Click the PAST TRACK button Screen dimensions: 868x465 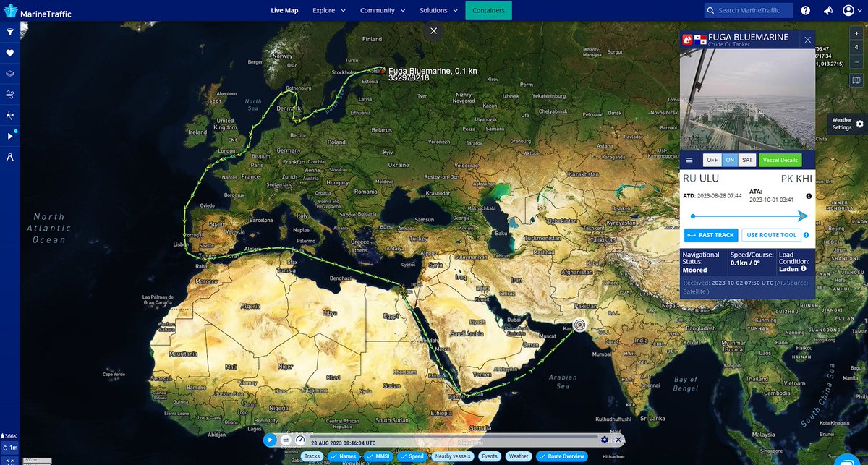(x=711, y=235)
